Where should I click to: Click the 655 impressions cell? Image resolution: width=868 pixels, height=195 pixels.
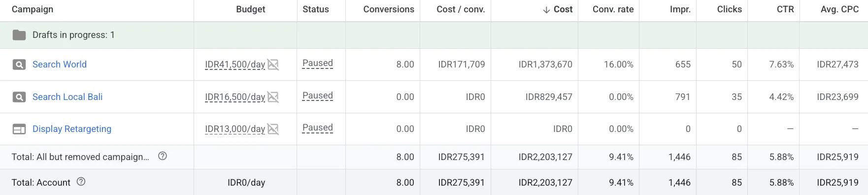coord(683,65)
